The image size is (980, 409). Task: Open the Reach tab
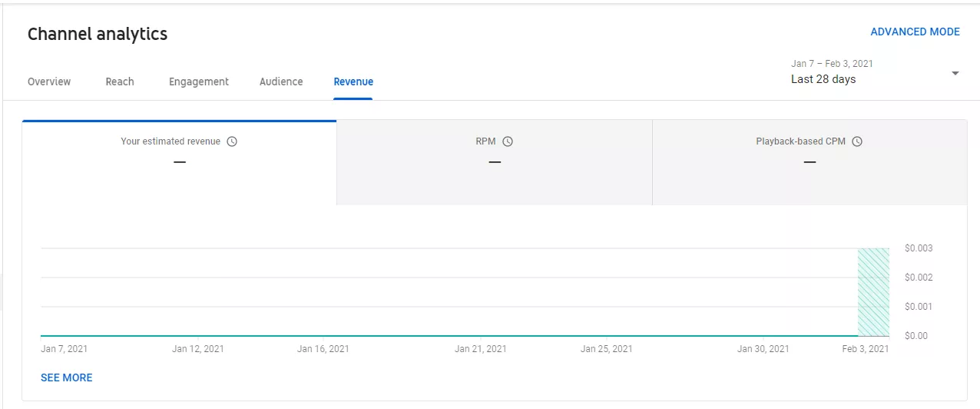120,81
